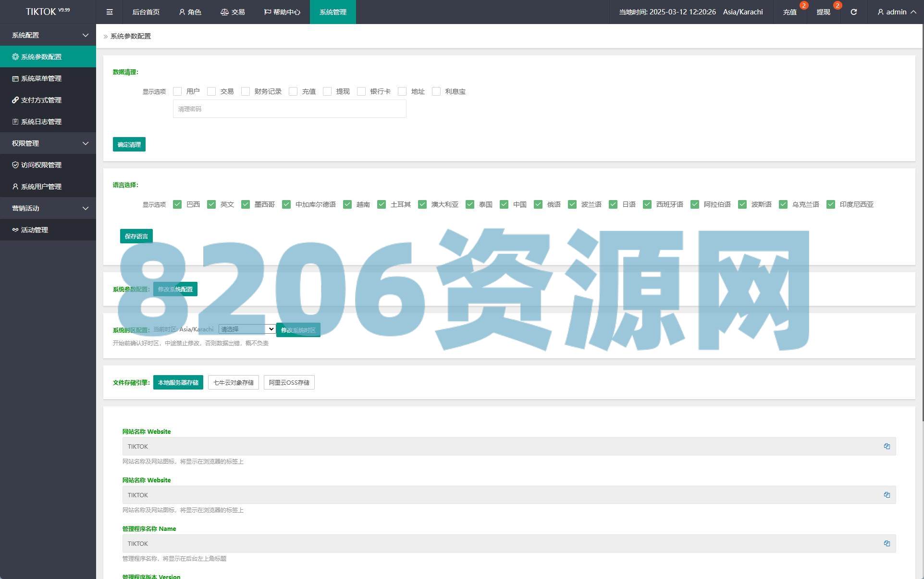Tick the 地址 checkbox
The height and width of the screenshot is (579, 924).
(402, 91)
